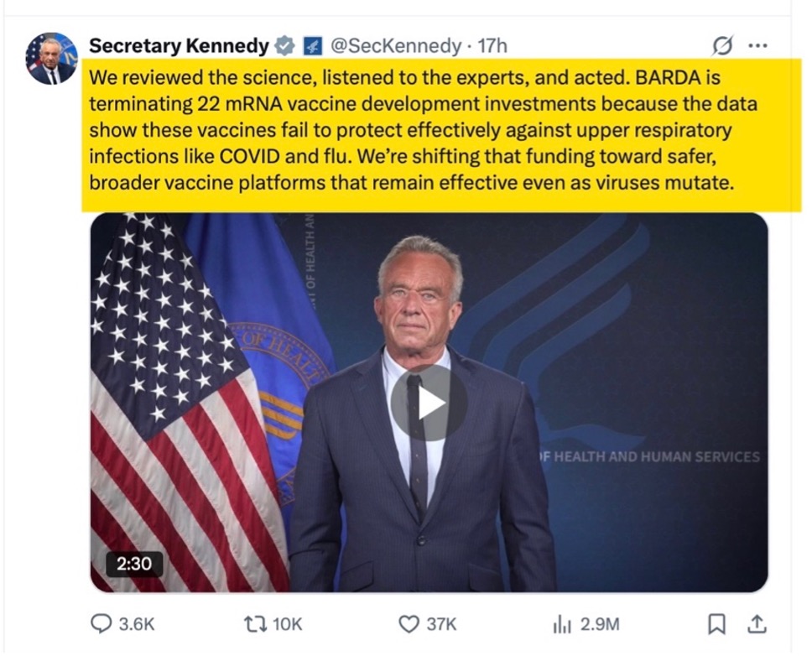The height and width of the screenshot is (656, 812).
Task: Click the 17h post timestamp
Action: [493, 45]
